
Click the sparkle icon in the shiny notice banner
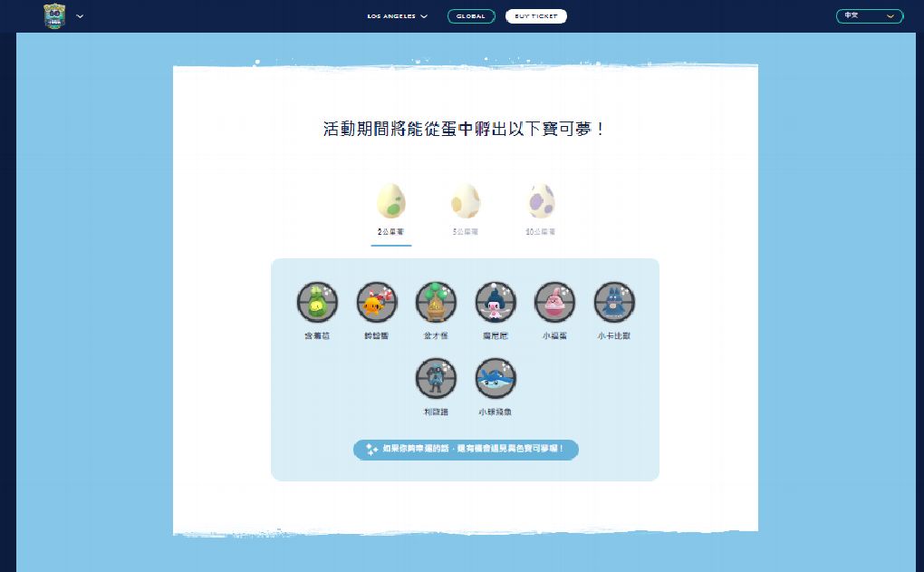pyautogui.click(x=371, y=450)
